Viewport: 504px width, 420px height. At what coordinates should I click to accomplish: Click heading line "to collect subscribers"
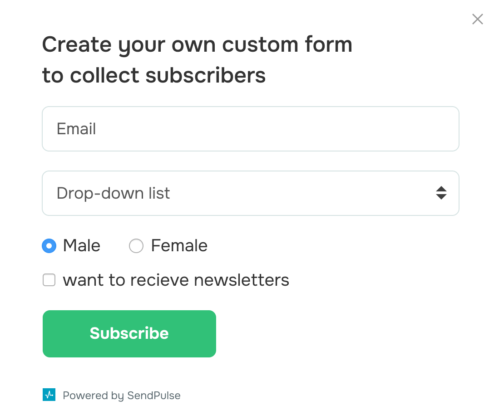(x=154, y=75)
